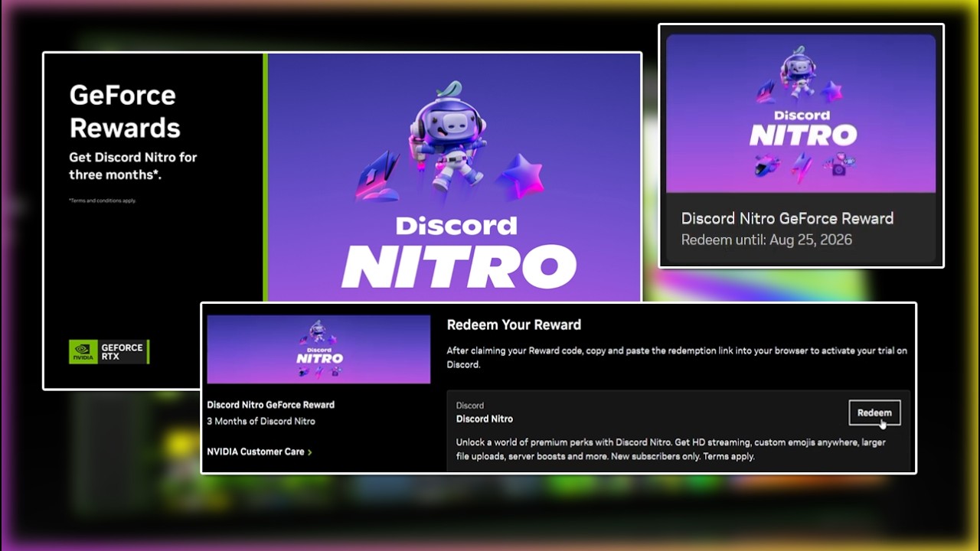980x551 pixels.
Task: Click the 'GeForce Rewards' banner heading
Action: click(x=125, y=111)
